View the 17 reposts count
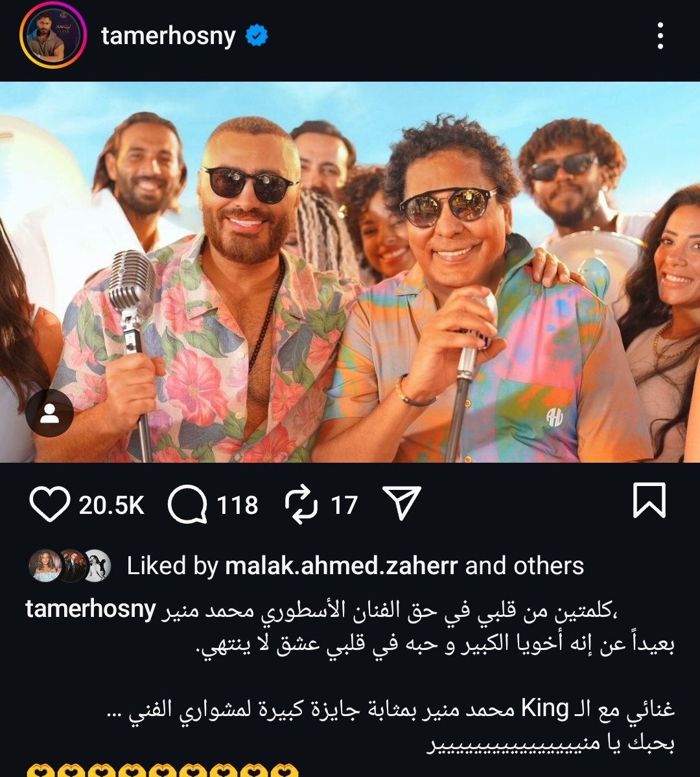The height and width of the screenshot is (777, 700). (344, 505)
